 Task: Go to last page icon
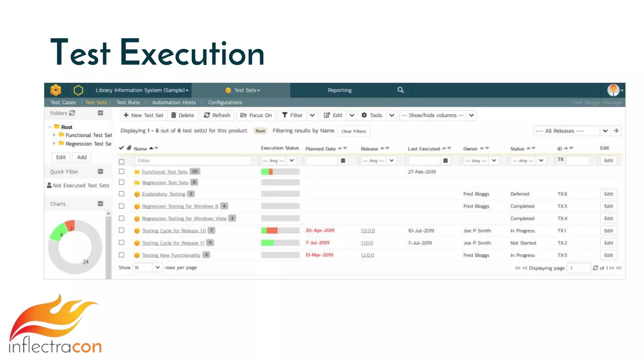(x=619, y=268)
